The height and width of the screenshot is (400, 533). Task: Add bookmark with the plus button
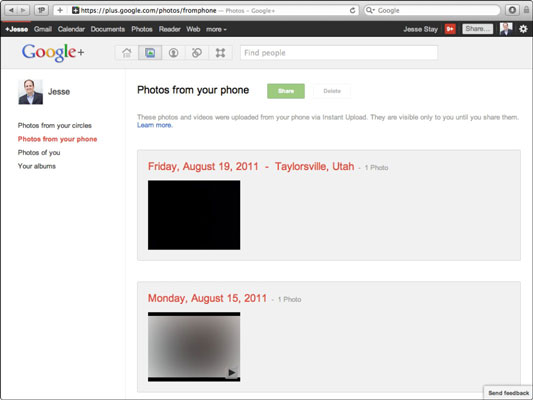[x=60, y=10]
